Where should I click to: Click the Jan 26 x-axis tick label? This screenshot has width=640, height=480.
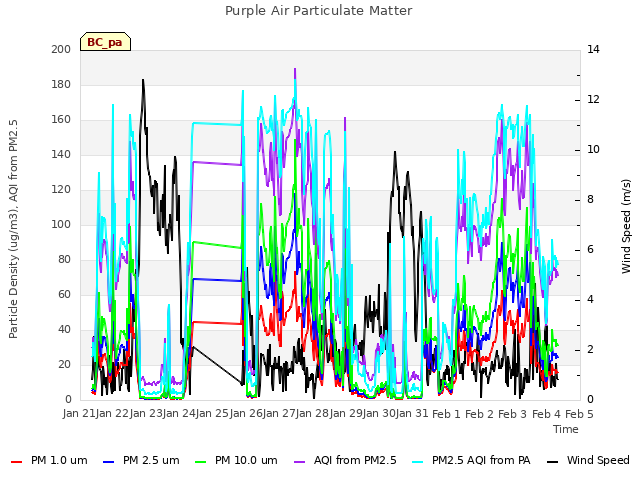point(247,413)
